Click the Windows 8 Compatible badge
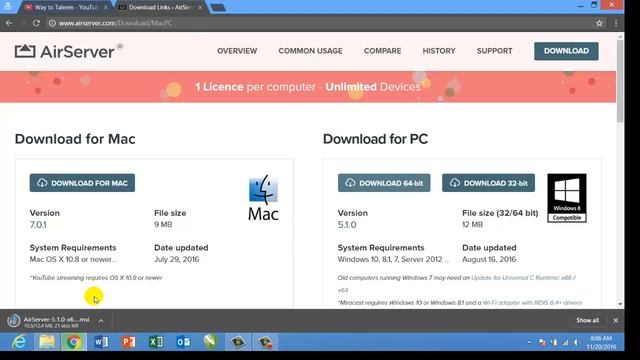Screen dimensions: 640x360 point(567,198)
